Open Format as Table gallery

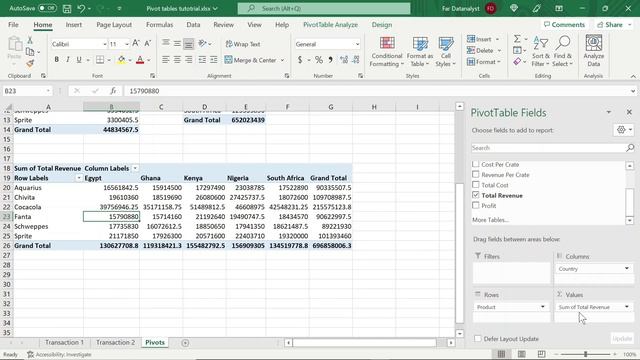point(420,52)
